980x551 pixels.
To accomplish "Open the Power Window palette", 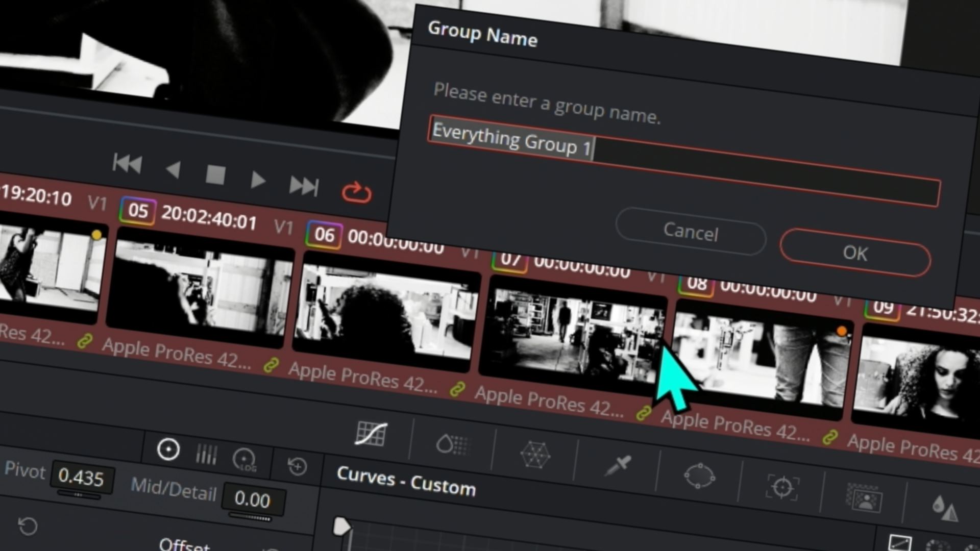I will 699,476.
